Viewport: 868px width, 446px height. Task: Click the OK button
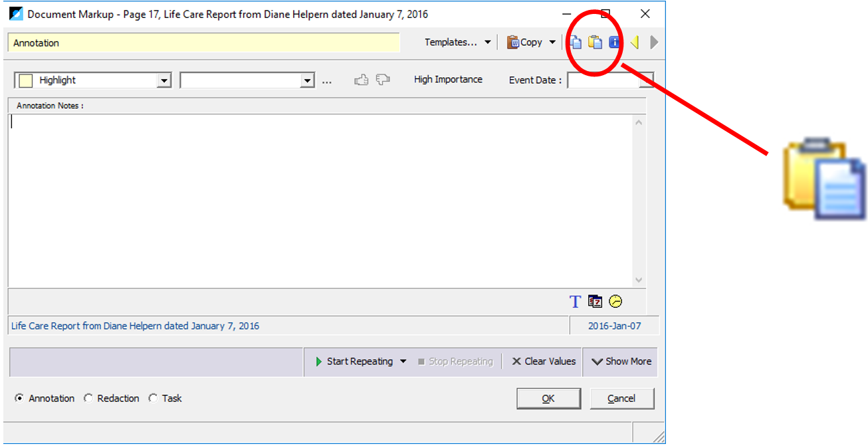point(548,399)
